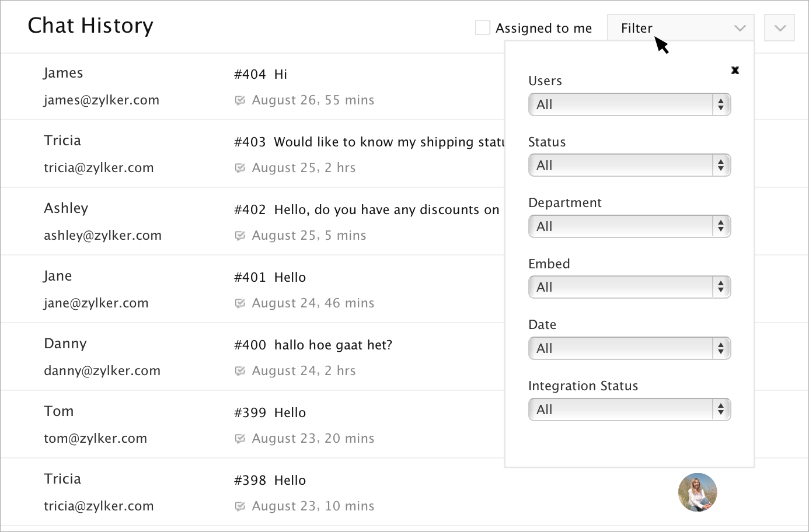Screen dimensions: 809x532
Task: Open the Department filter dropdown
Action: click(x=629, y=227)
